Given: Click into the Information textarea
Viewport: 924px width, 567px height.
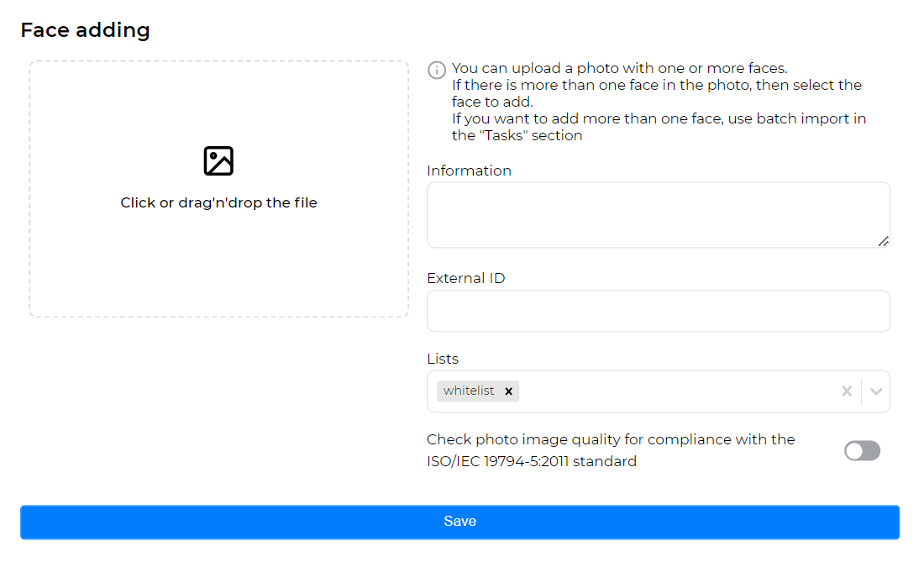Looking at the screenshot, I should 658,214.
